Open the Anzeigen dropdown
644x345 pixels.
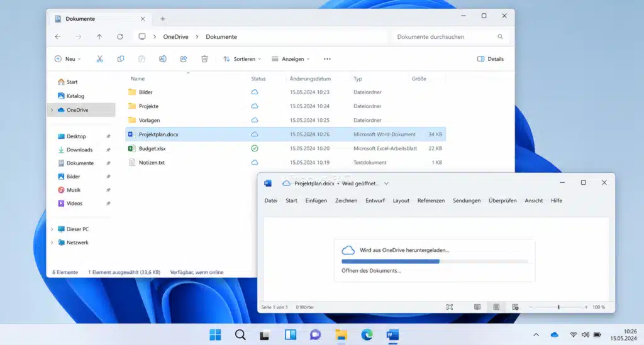(x=291, y=59)
